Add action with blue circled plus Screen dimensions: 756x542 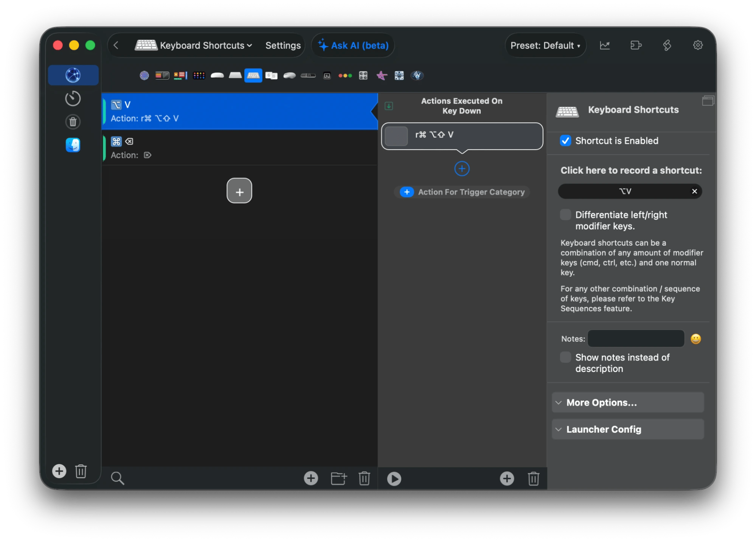[x=462, y=168]
